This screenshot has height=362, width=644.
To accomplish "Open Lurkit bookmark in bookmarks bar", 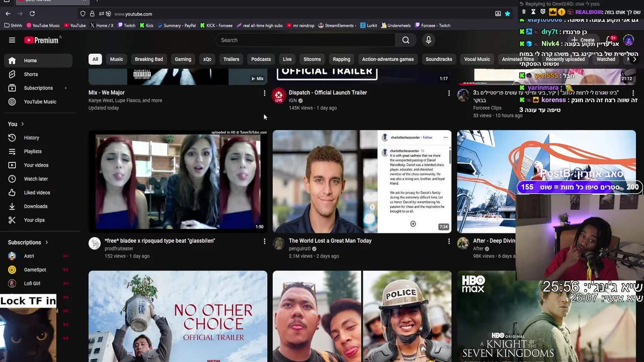I will click(x=368, y=26).
